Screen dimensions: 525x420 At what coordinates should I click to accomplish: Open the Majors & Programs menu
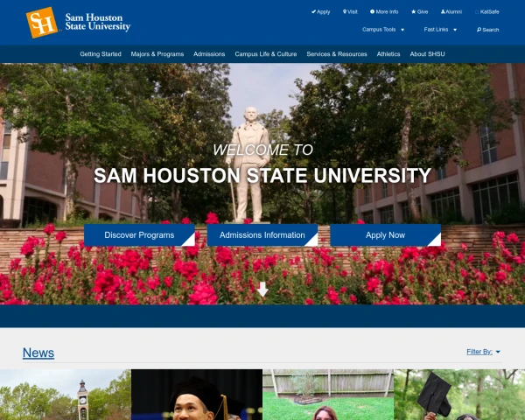click(x=157, y=54)
